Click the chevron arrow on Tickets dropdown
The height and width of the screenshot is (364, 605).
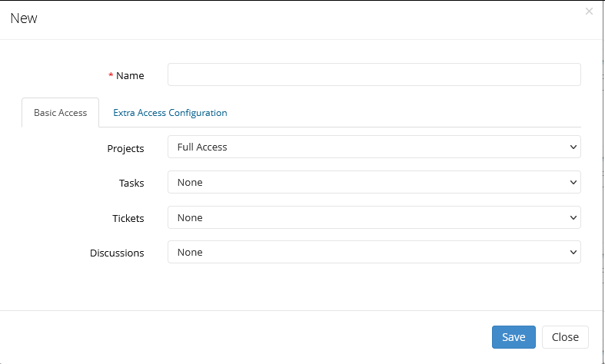tap(572, 218)
